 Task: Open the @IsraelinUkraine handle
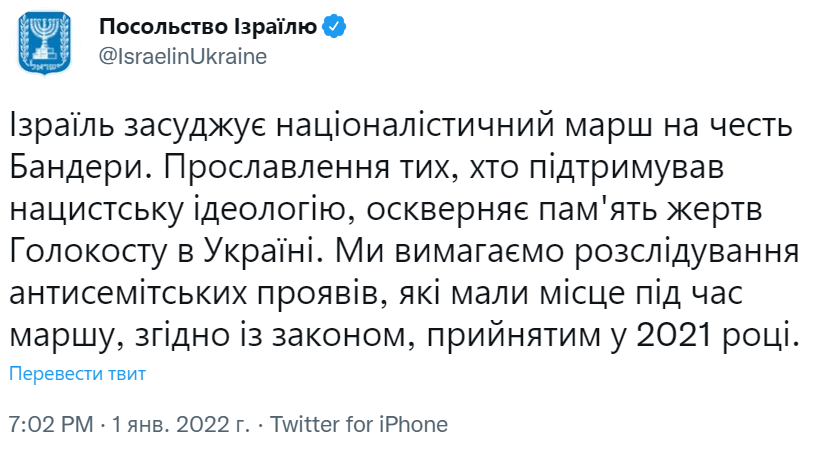point(183,56)
